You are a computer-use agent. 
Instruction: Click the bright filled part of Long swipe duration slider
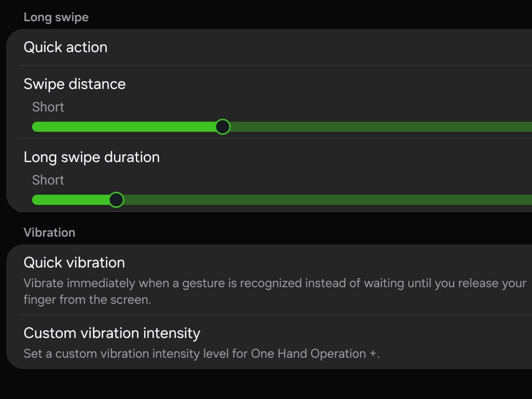(71, 200)
